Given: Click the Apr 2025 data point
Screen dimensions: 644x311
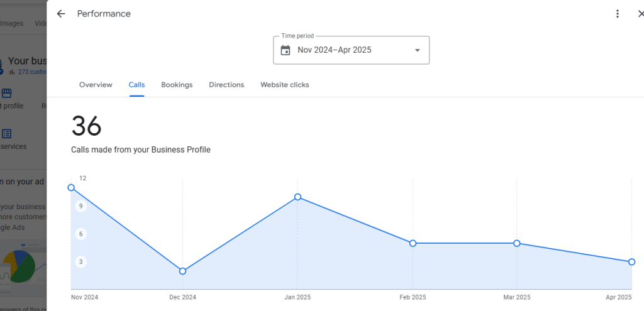Looking at the screenshot, I should click(x=631, y=261).
